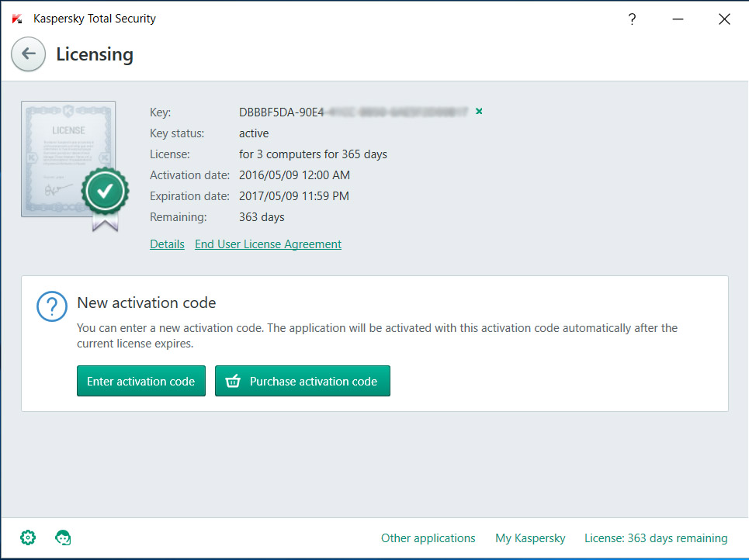Click the 'Remaining:' label

(179, 217)
